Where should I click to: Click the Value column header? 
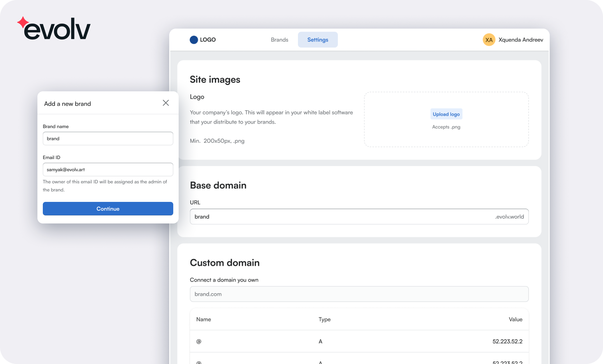[515, 319]
